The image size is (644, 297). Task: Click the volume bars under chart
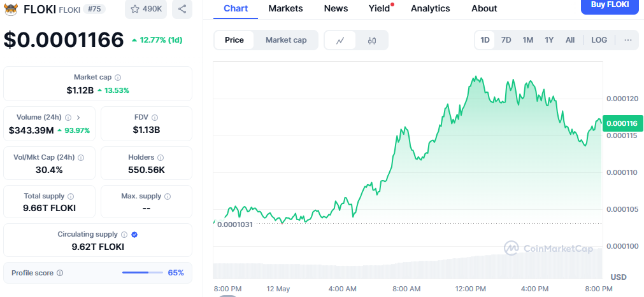click(408, 264)
